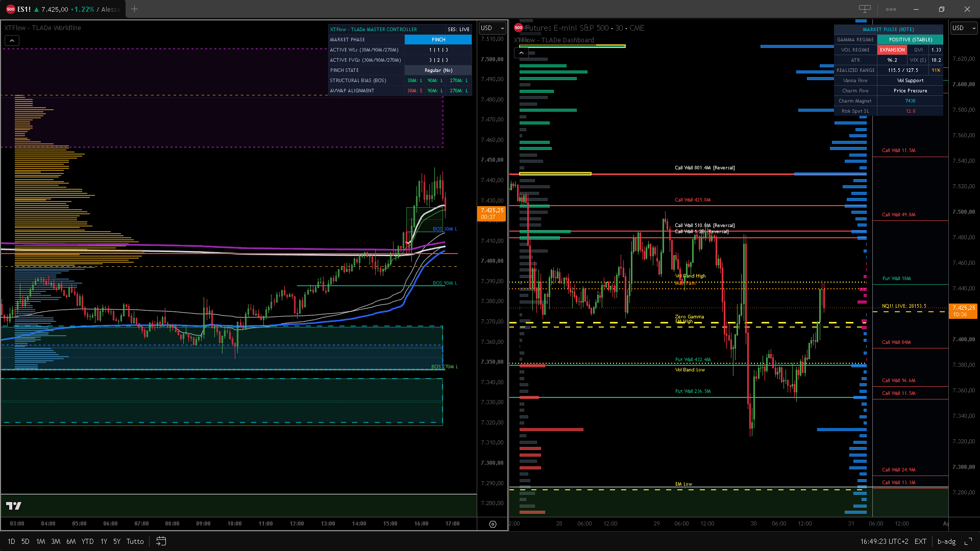Open the three-dot more options menu
Screen dimensions: 980x551
pos(891,9)
